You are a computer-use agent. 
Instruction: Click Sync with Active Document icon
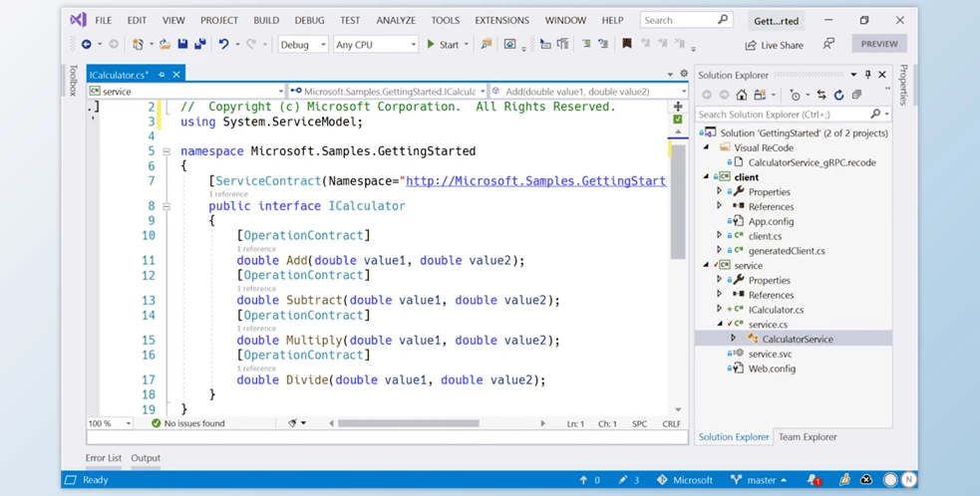(822, 96)
